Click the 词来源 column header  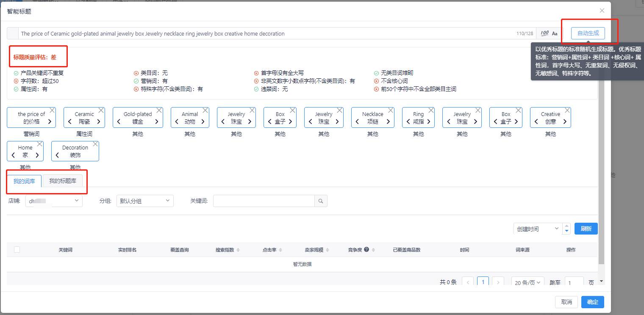522,250
